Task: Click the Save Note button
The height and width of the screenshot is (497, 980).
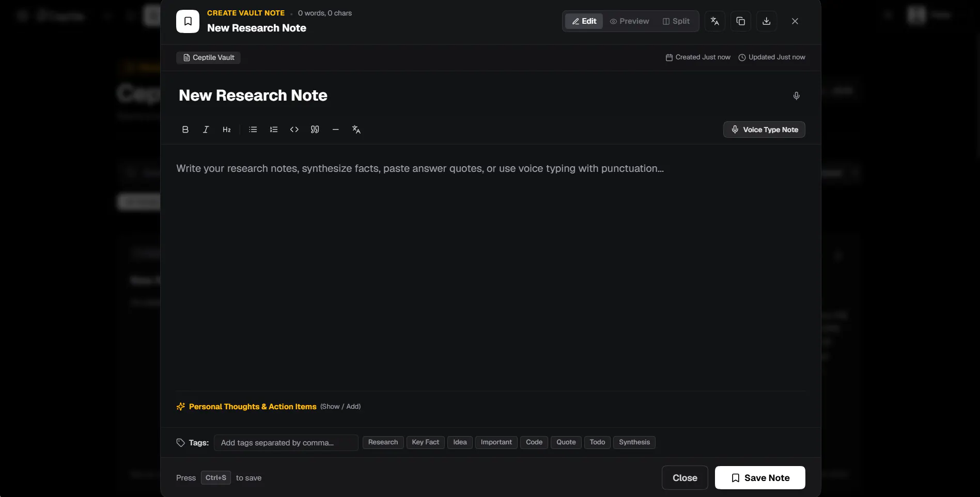Action: click(x=760, y=478)
